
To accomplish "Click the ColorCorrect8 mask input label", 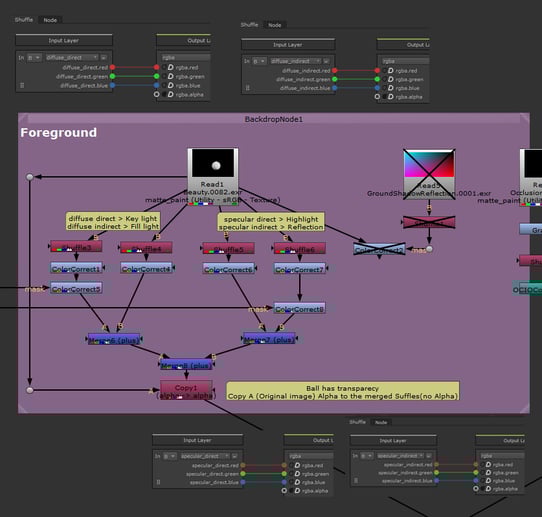I will pyautogui.click(x=258, y=309).
